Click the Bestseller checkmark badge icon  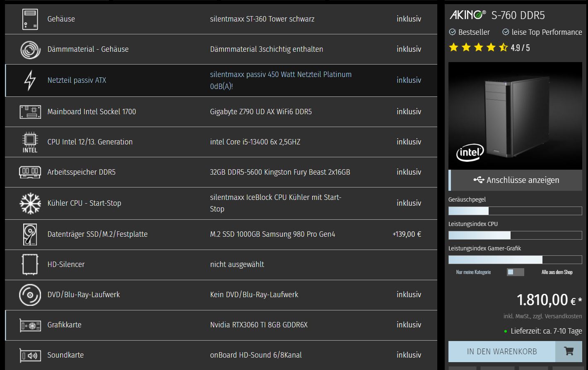453,32
